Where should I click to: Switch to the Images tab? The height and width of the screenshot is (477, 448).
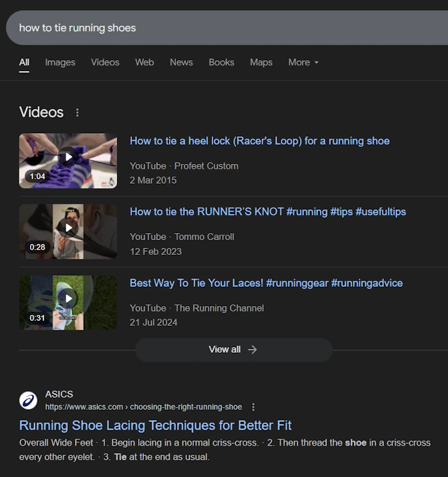point(60,62)
